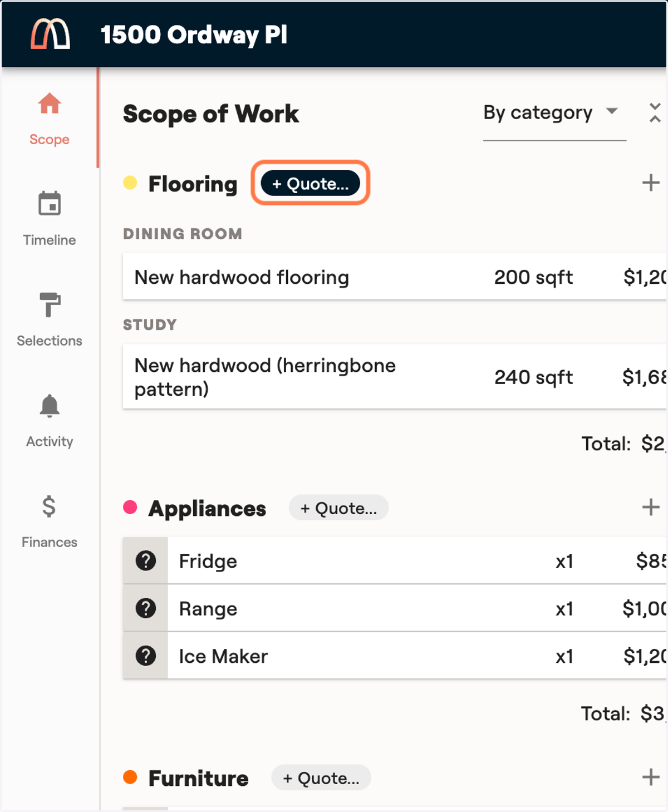The width and height of the screenshot is (668, 812).
Task: Click the price of New hardwood flooring
Action: tap(645, 277)
